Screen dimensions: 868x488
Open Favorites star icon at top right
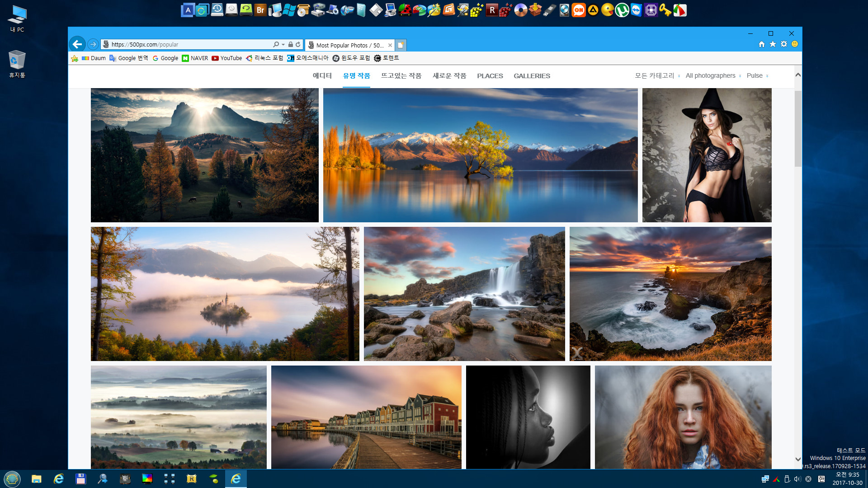click(x=773, y=44)
